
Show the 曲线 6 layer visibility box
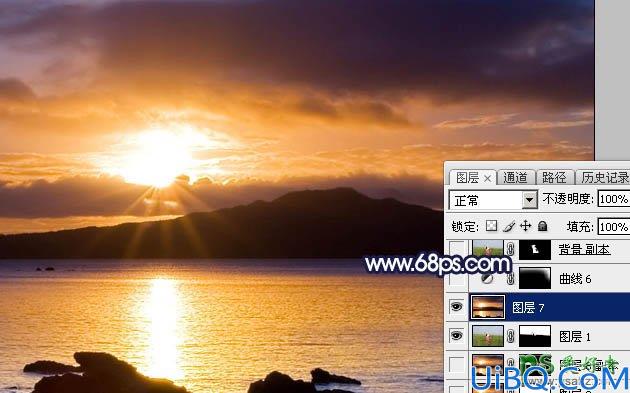[457, 278]
